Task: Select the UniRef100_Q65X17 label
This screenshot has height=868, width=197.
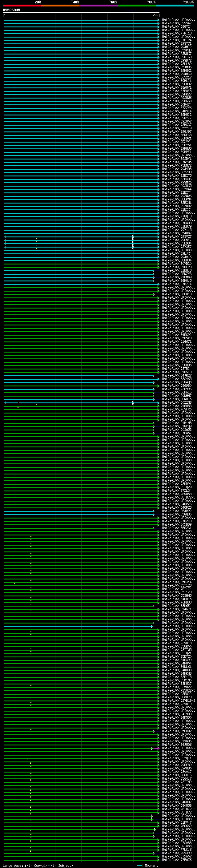Action: click(177, 77)
